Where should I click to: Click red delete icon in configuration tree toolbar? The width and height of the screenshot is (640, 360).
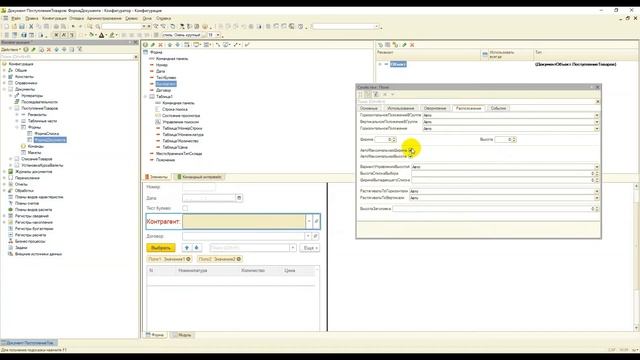pyautogui.click(x=49, y=49)
